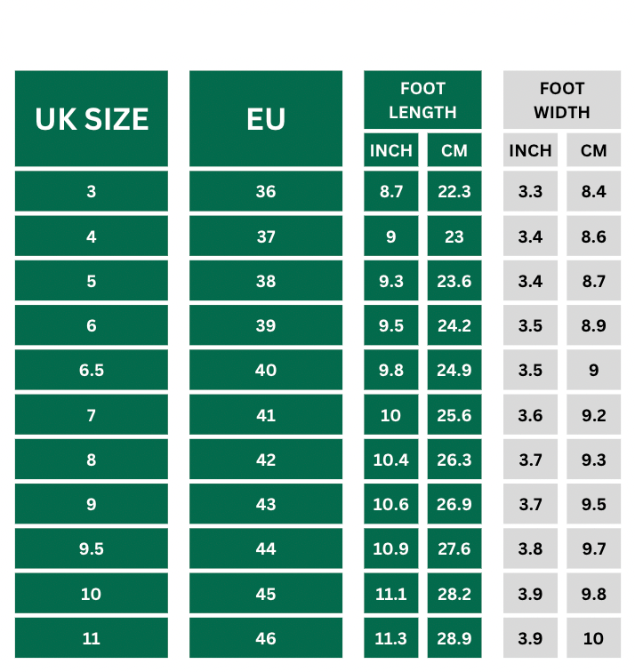Click the EU header cell
This screenshot has height=672, width=635.
click(x=266, y=119)
